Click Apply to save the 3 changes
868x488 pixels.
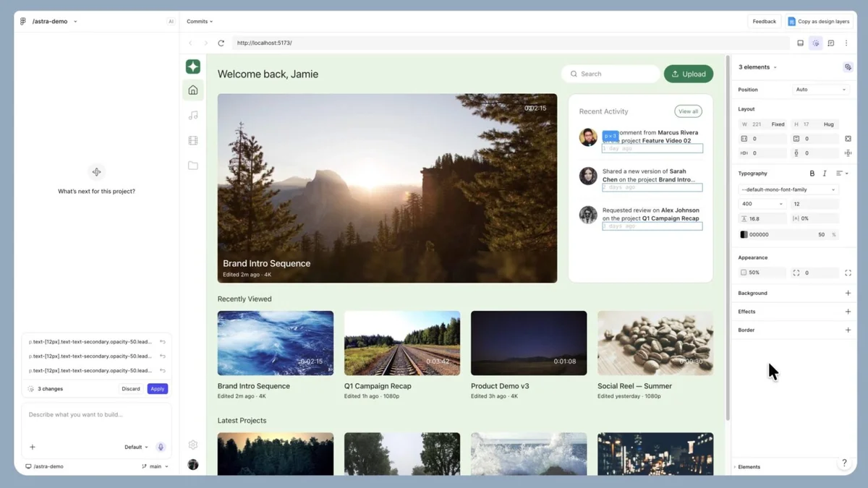tap(157, 389)
